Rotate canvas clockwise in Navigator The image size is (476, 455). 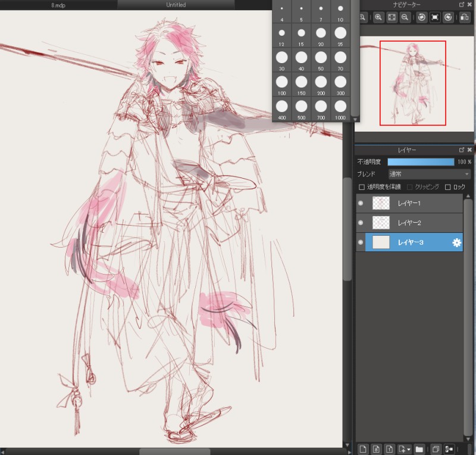448,17
